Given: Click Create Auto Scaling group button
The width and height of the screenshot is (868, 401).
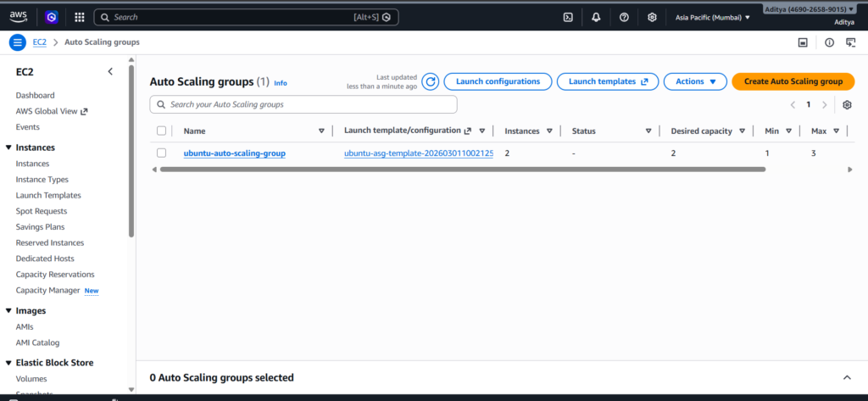Looking at the screenshot, I should coord(793,81).
